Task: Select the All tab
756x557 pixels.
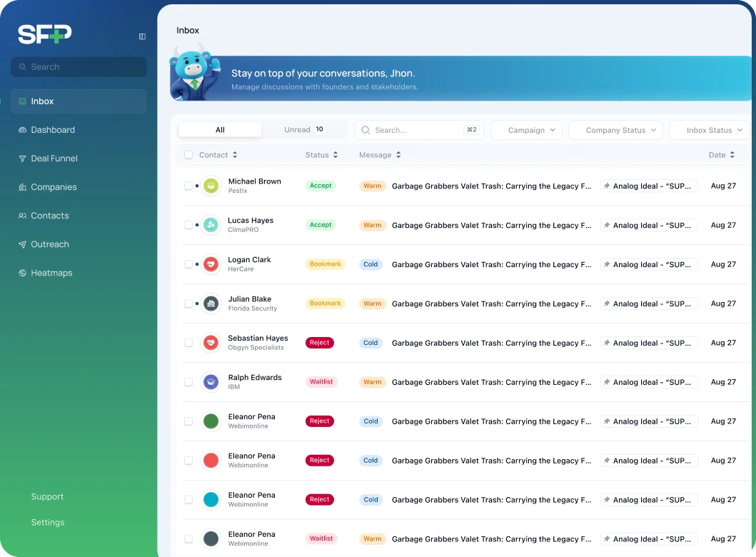Action: pyautogui.click(x=220, y=130)
